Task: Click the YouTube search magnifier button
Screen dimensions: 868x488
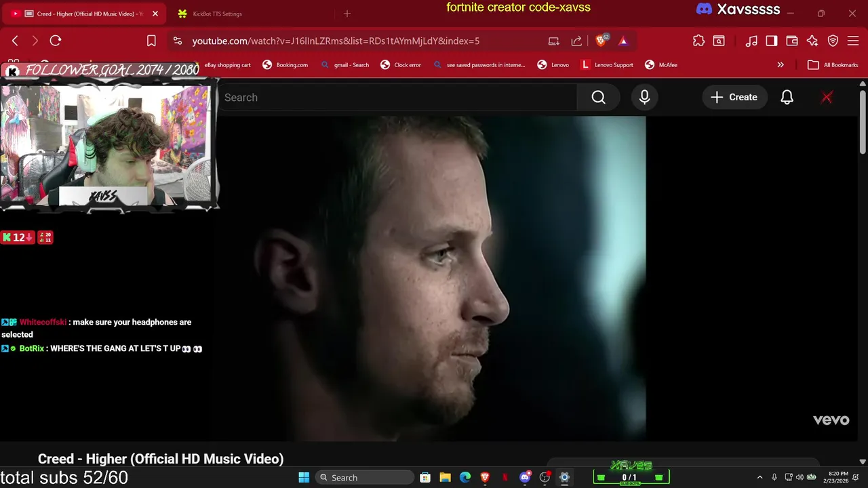Action: pyautogui.click(x=598, y=98)
